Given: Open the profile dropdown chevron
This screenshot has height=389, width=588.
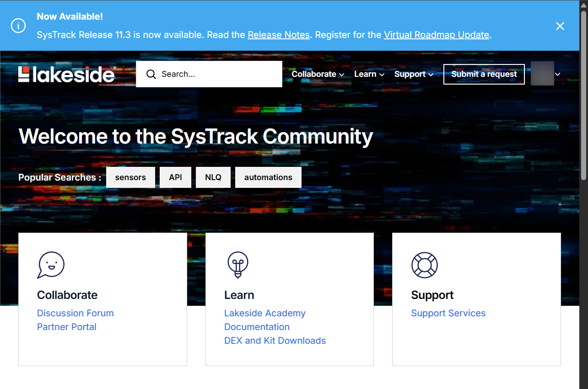Looking at the screenshot, I should tap(557, 75).
